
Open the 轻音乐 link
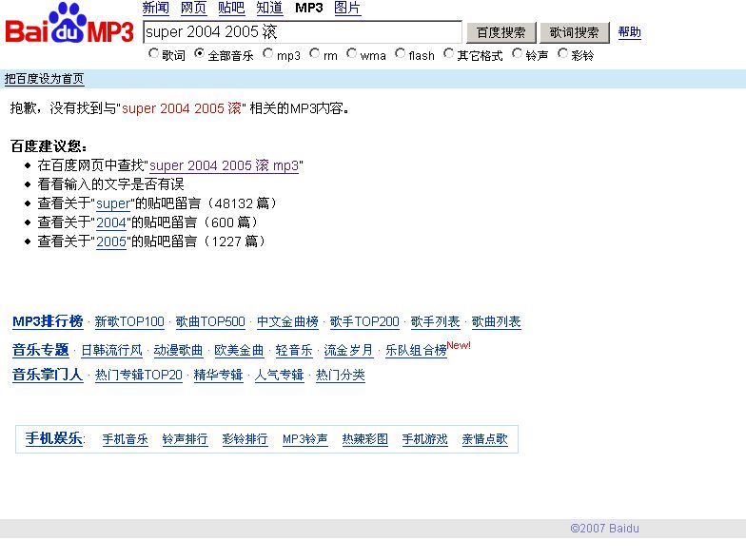[x=294, y=350]
